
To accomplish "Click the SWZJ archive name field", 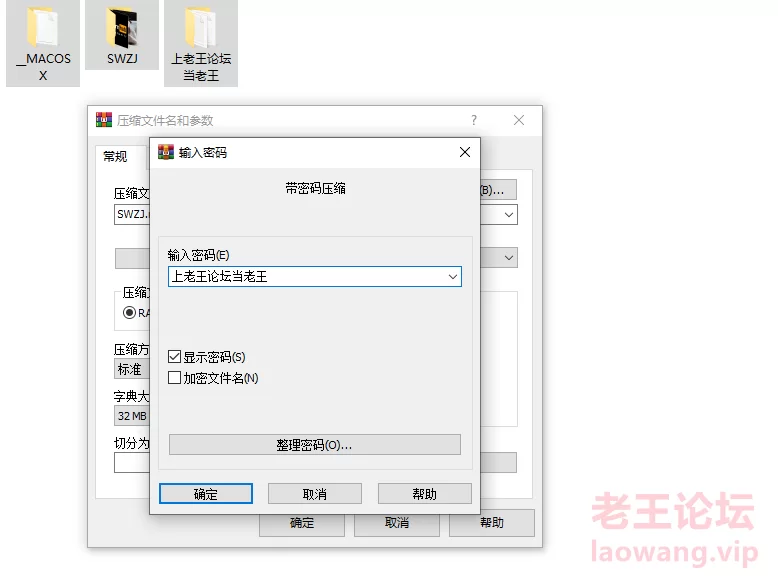I will pos(132,214).
